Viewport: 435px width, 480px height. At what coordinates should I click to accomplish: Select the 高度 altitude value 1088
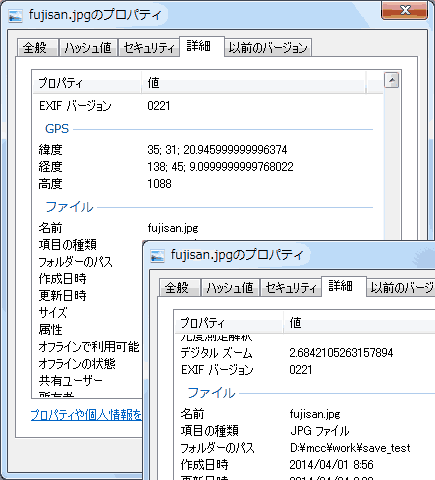(x=159, y=184)
